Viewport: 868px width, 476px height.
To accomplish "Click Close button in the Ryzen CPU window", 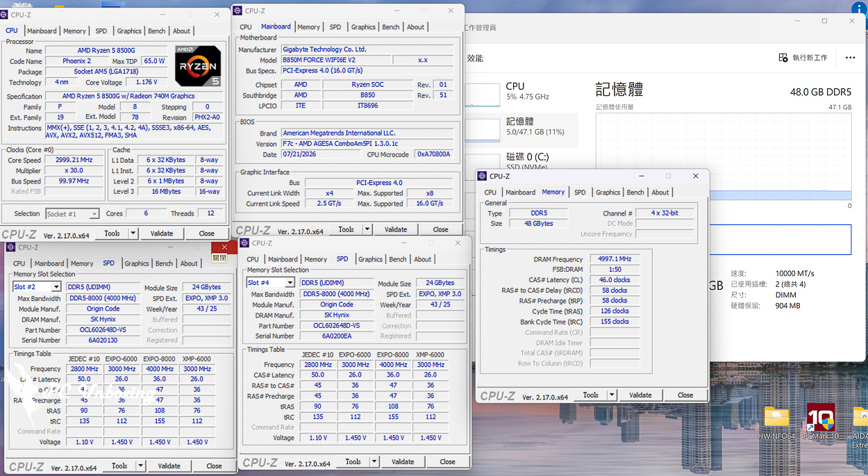I will [x=207, y=233].
